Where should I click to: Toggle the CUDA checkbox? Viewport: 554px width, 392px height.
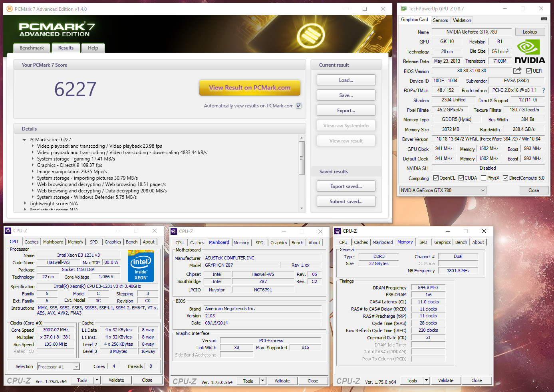coord(461,178)
